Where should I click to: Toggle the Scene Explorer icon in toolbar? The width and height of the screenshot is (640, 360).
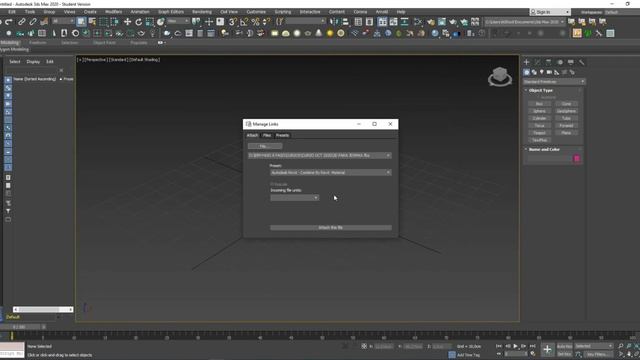click(x=358, y=22)
